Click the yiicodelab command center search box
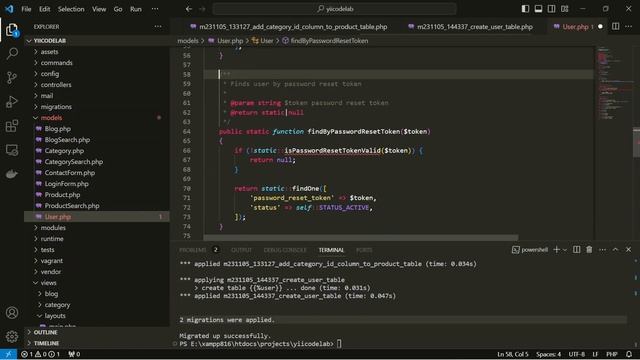This screenshot has height=360, width=640. (334, 9)
